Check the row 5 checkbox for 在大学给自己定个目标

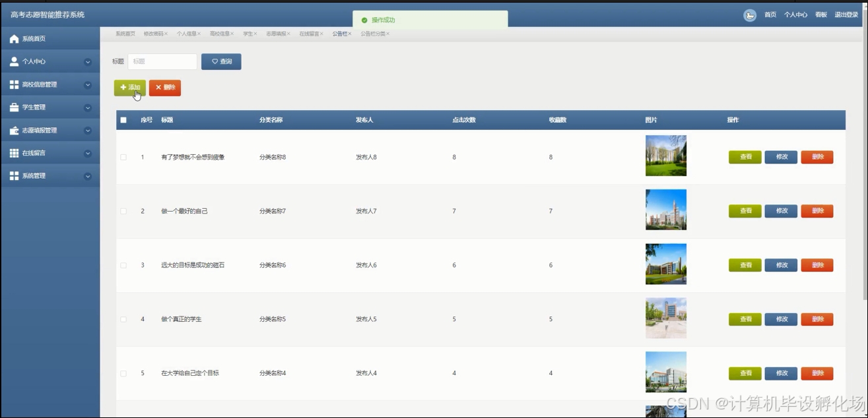pyautogui.click(x=123, y=373)
